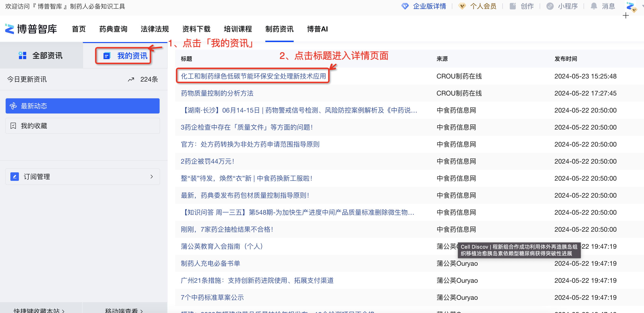
Task: Click the 小程序 icon
Action: coord(550,6)
